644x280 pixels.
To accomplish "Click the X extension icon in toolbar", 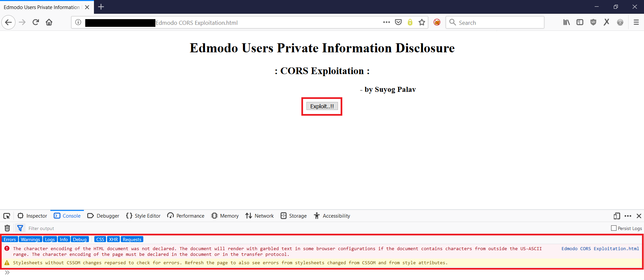I will coord(606,22).
